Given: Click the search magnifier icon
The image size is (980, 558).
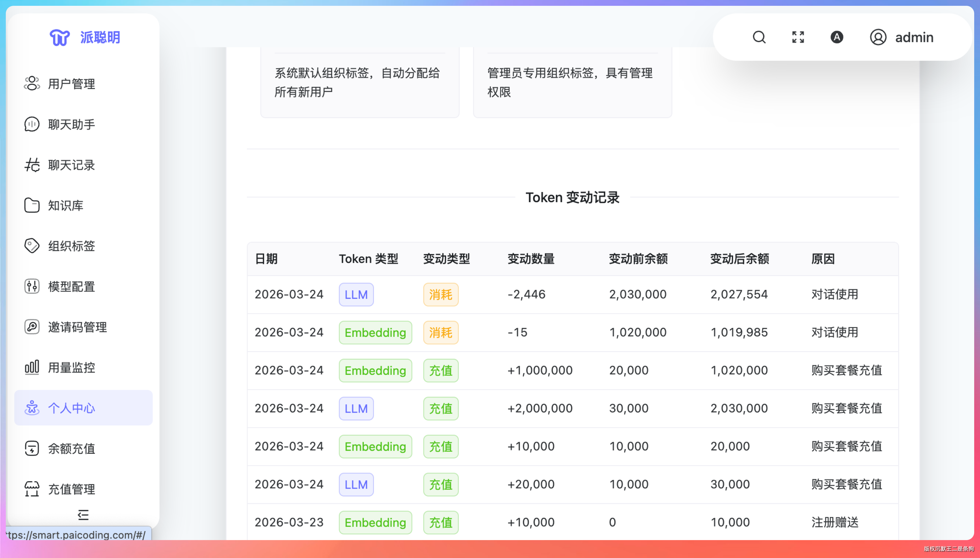Looking at the screenshot, I should (759, 37).
